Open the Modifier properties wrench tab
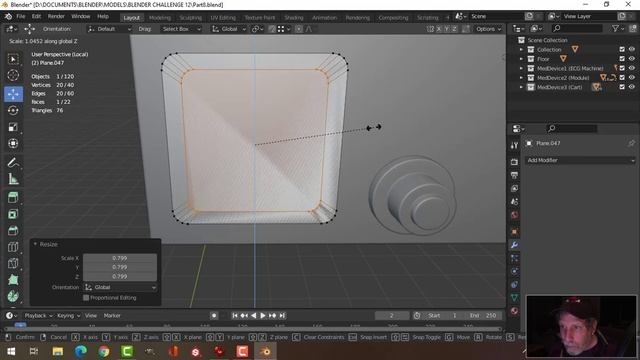The height and width of the screenshot is (360, 640). (514, 245)
